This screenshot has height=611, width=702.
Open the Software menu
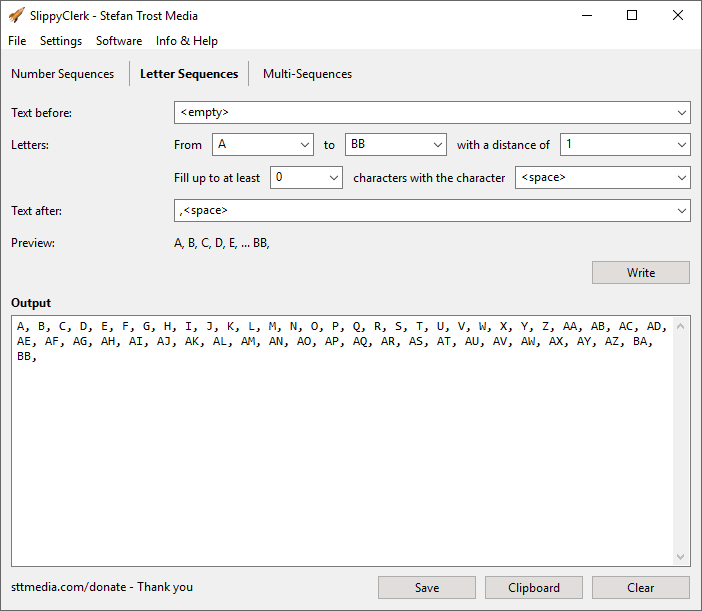119,41
